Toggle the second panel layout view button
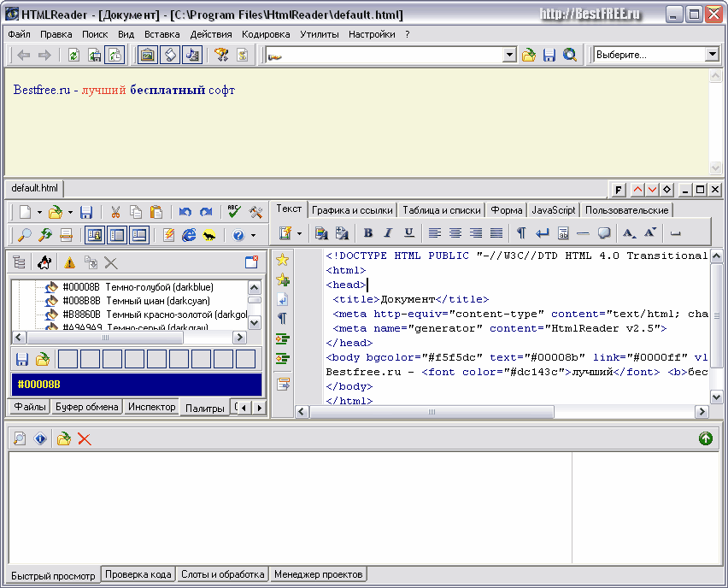Image resolution: width=728 pixels, height=588 pixels. 116,235
